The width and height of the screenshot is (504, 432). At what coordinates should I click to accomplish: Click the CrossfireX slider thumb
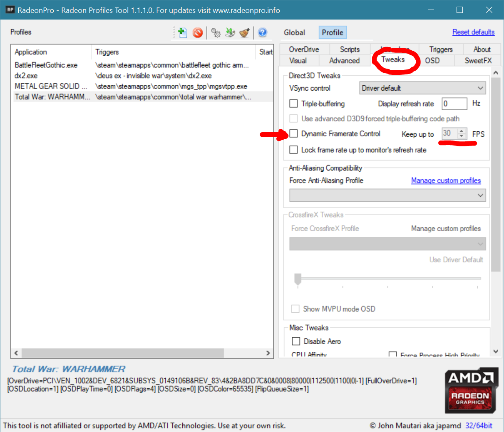coord(298,279)
